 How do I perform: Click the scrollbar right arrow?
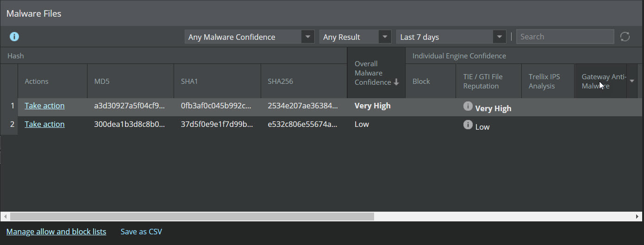638,216
